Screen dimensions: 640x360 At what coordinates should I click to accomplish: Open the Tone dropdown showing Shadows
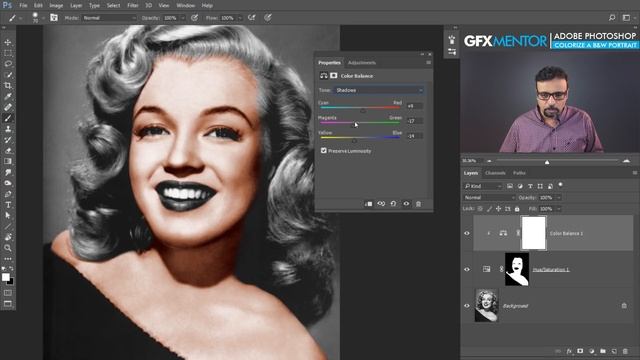pyautogui.click(x=378, y=90)
